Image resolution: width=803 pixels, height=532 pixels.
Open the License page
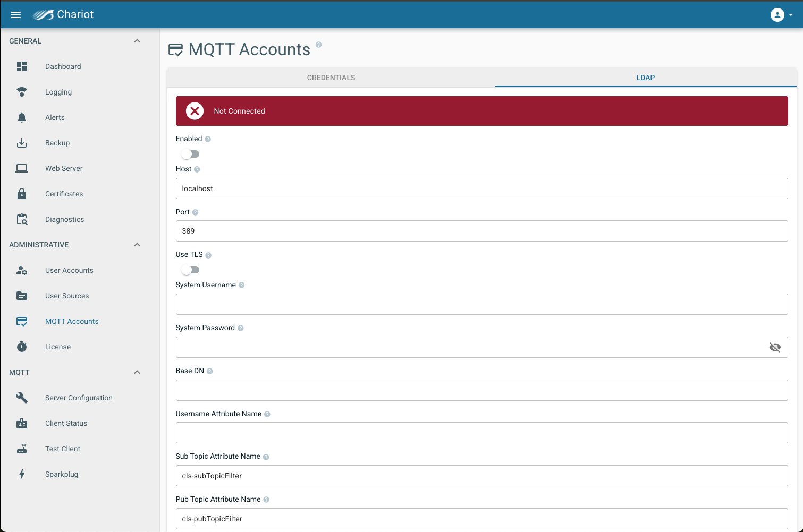pos(58,347)
